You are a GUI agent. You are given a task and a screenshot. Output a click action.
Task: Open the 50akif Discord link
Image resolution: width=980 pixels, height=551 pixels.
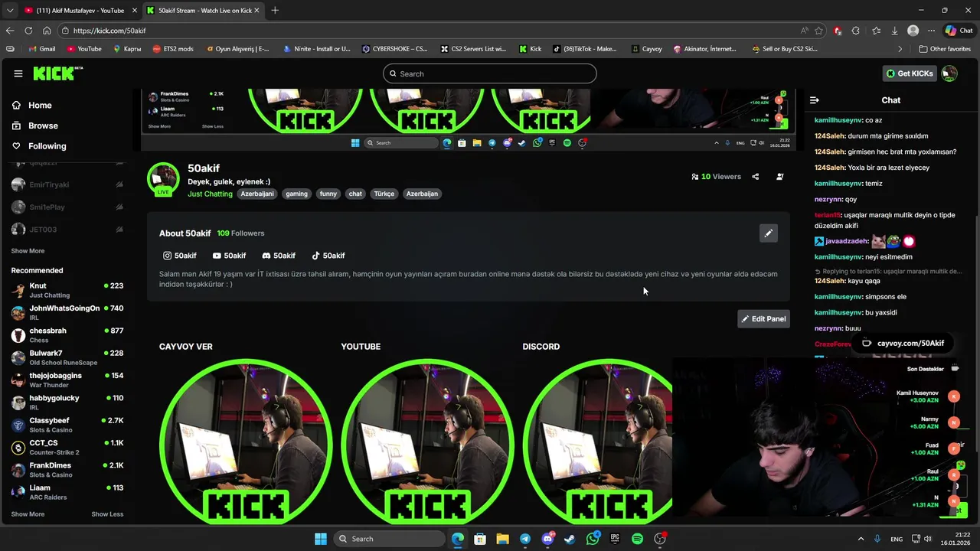point(279,256)
